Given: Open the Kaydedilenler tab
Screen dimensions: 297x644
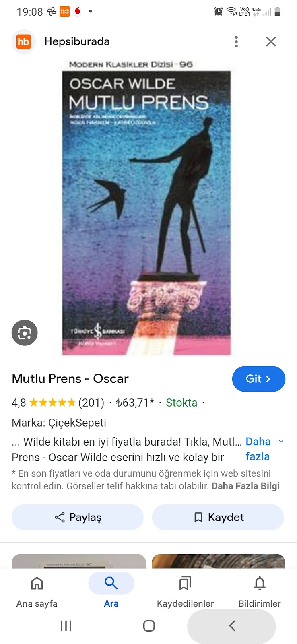Looking at the screenshot, I should [185, 591].
